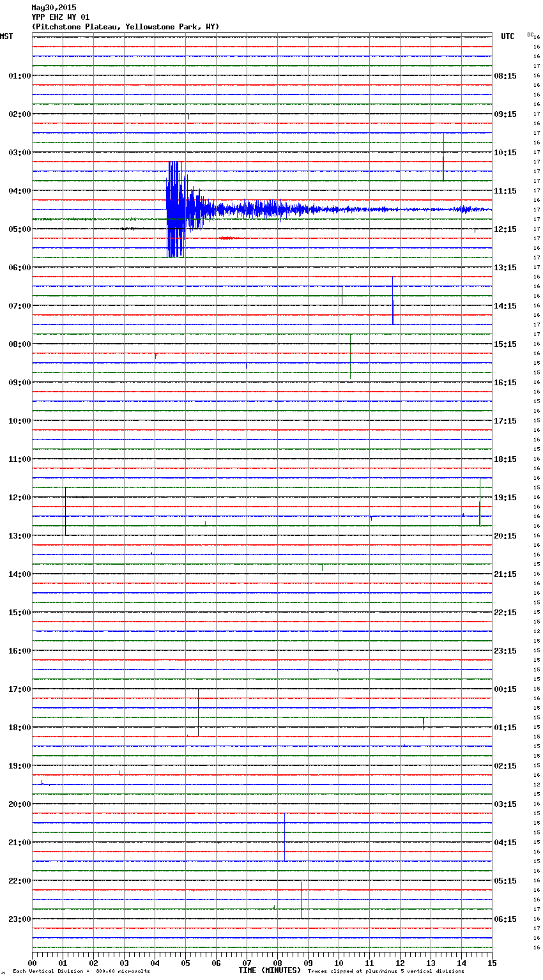This screenshot has height=980, width=543.
Task: Click the large clipped blue earthquake burst
Action: (176, 210)
